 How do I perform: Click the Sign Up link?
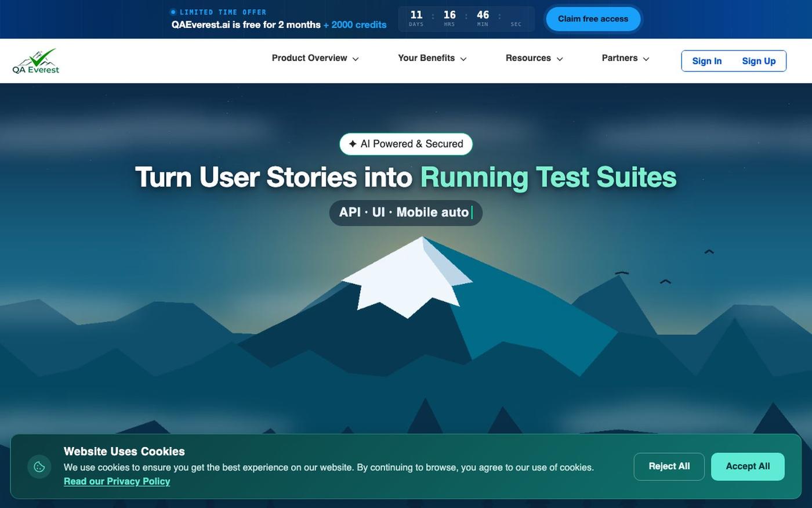(x=759, y=61)
